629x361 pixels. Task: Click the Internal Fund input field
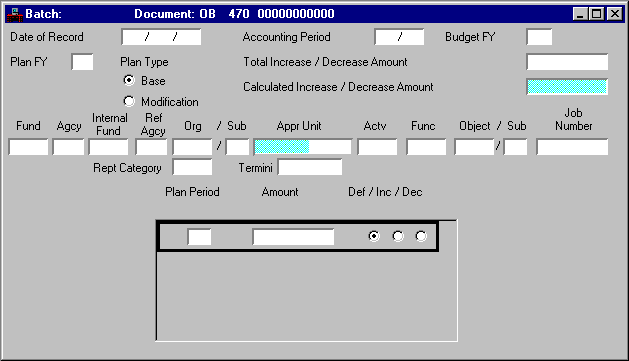108,147
